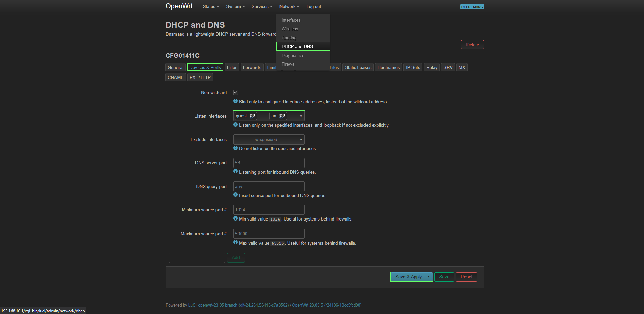The width and height of the screenshot is (644, 314).
Task: Click the lan interface network icon
Action: 282,116
